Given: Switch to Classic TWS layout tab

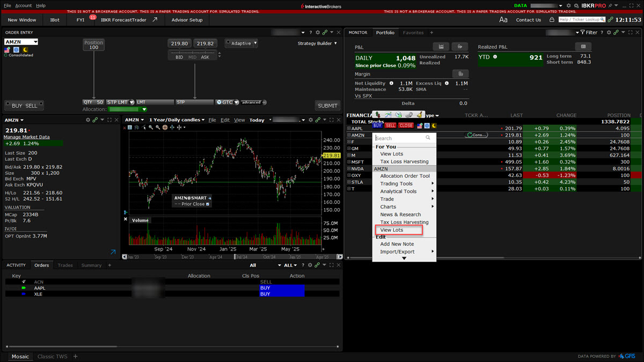Looking at the screenshot, I should 53,357.
